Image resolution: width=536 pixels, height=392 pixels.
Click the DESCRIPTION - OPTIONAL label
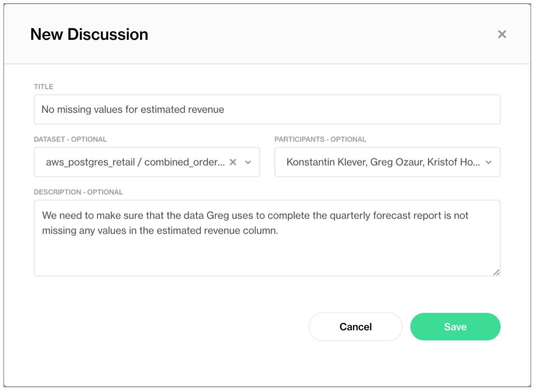78,192
